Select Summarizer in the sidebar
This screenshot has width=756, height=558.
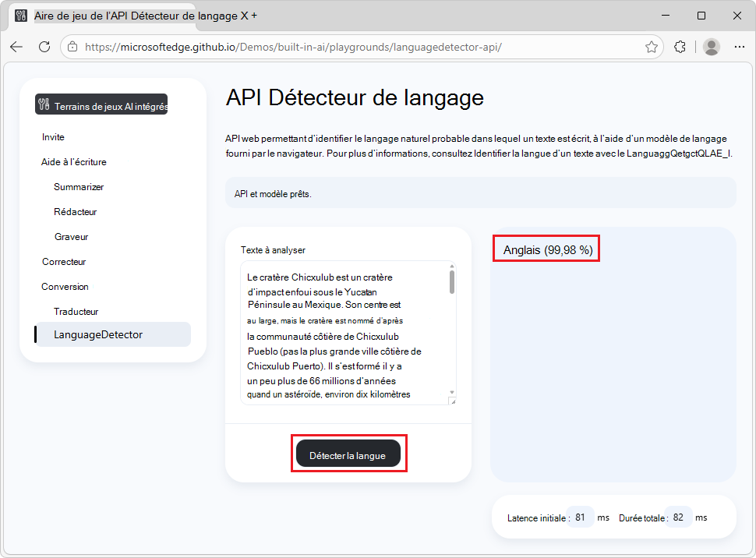pos(79,187)
